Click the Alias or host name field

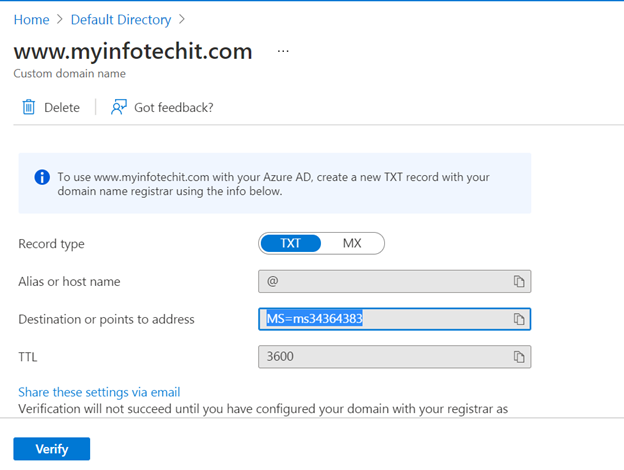click(x=394, y=281)
